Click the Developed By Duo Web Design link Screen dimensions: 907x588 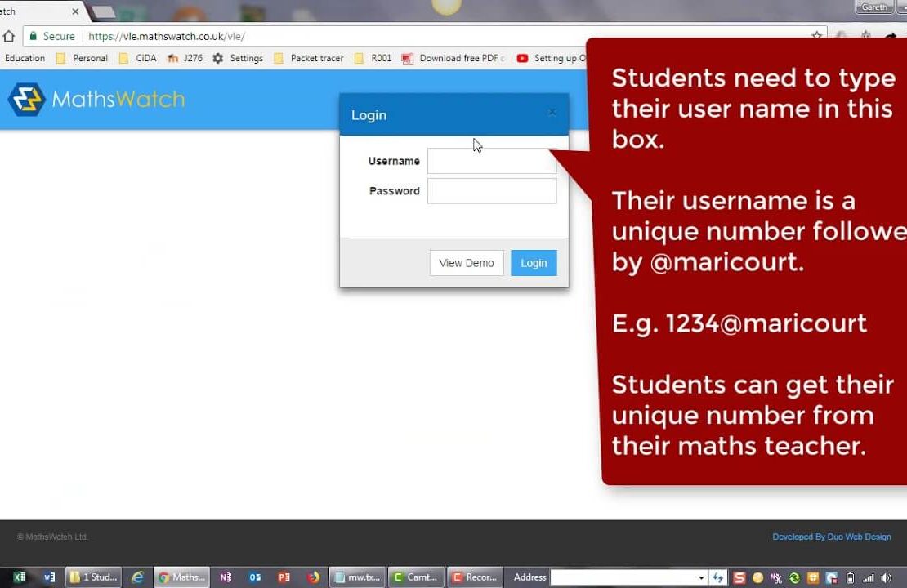click(x=831, y=537)
